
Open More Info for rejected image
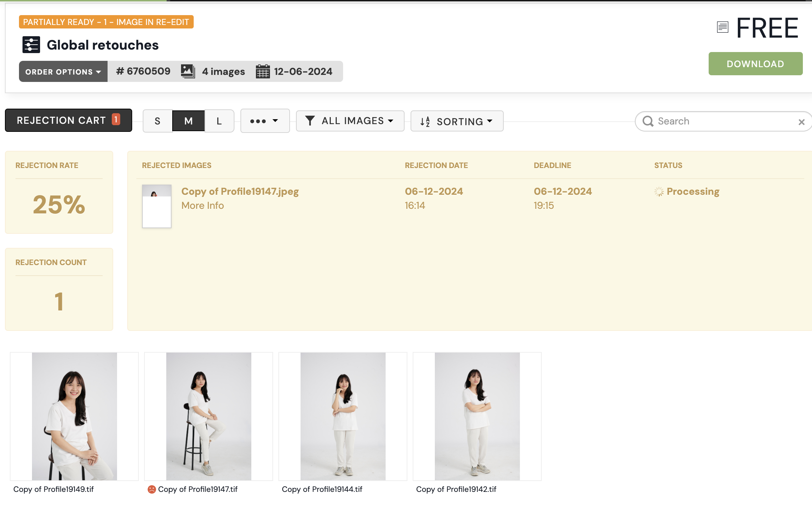pyautogui.click(x=202, y=206)
